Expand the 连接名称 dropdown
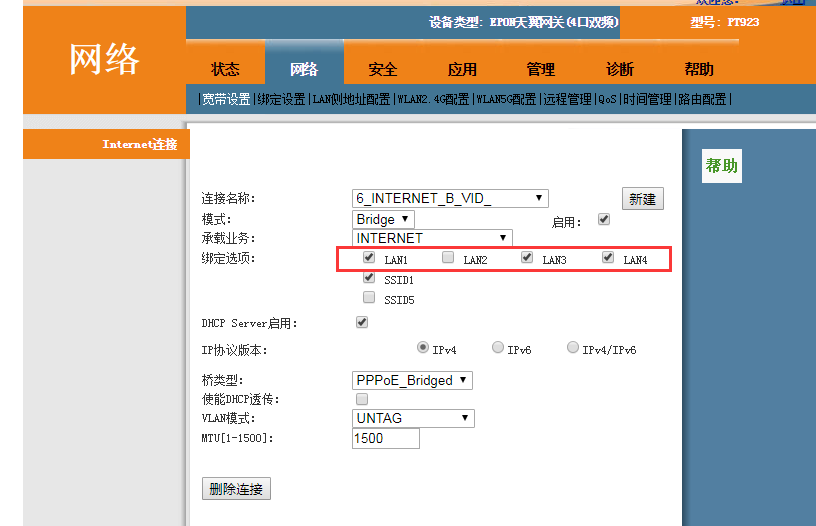Image resolution: width=816 pixels, height=526 pixels. coord(450,198)
